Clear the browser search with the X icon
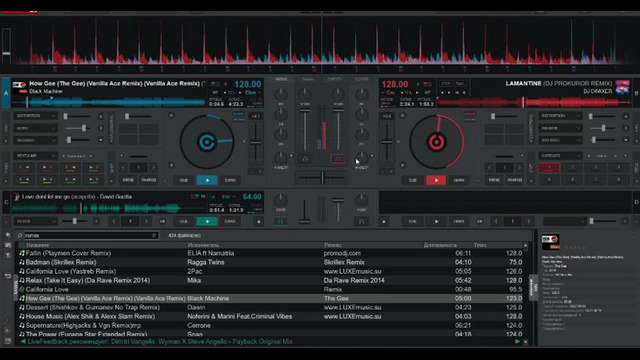640x360 pixels. [x=154, y=236]
